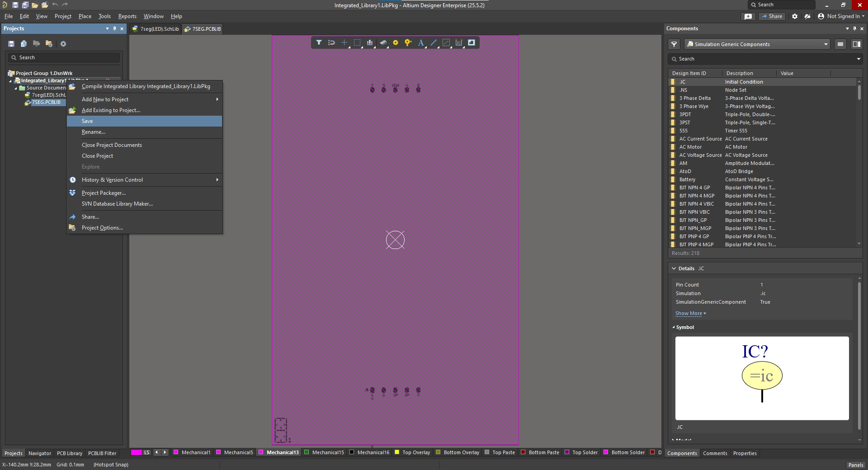Toggle the Components details pane view
868x470 pixels.
point(856,44)
